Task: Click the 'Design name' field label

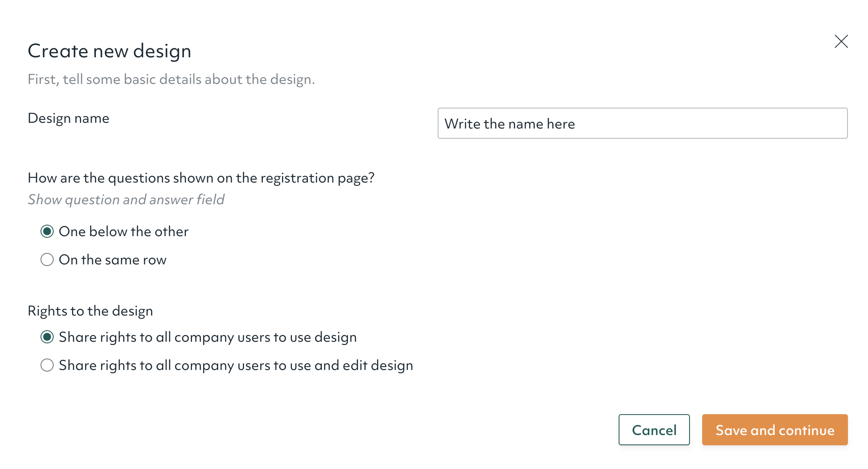Action: pos(68,118)
